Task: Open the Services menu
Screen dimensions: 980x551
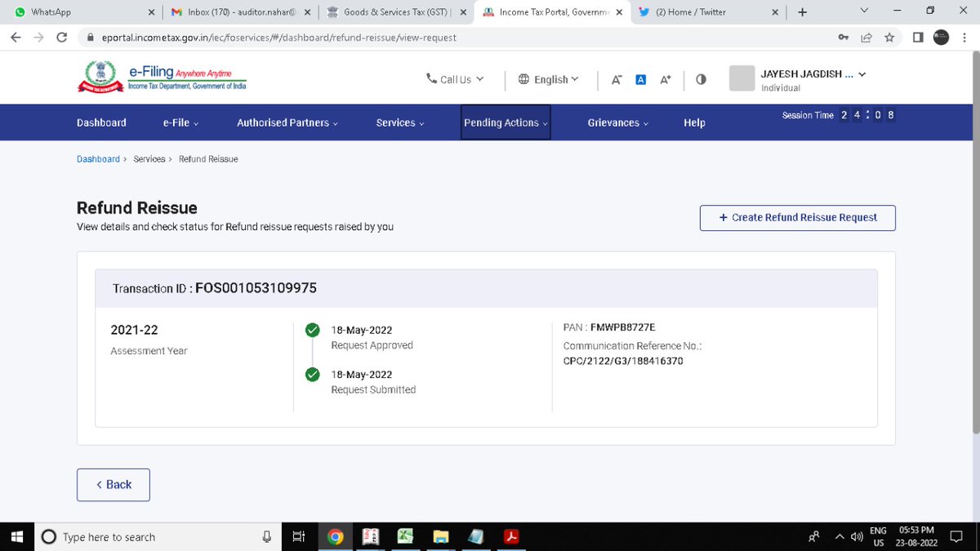Action: click(x=400, y=122)
